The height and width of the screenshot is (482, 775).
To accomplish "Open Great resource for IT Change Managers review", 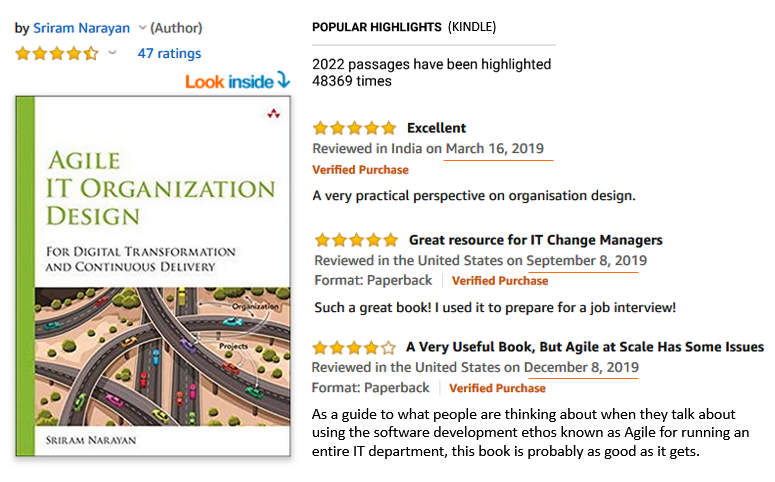I will point(536,240).
